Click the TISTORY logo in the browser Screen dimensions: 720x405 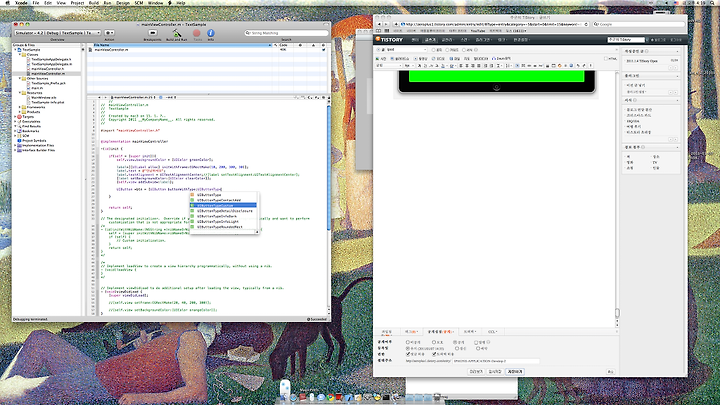click(389, 40)
